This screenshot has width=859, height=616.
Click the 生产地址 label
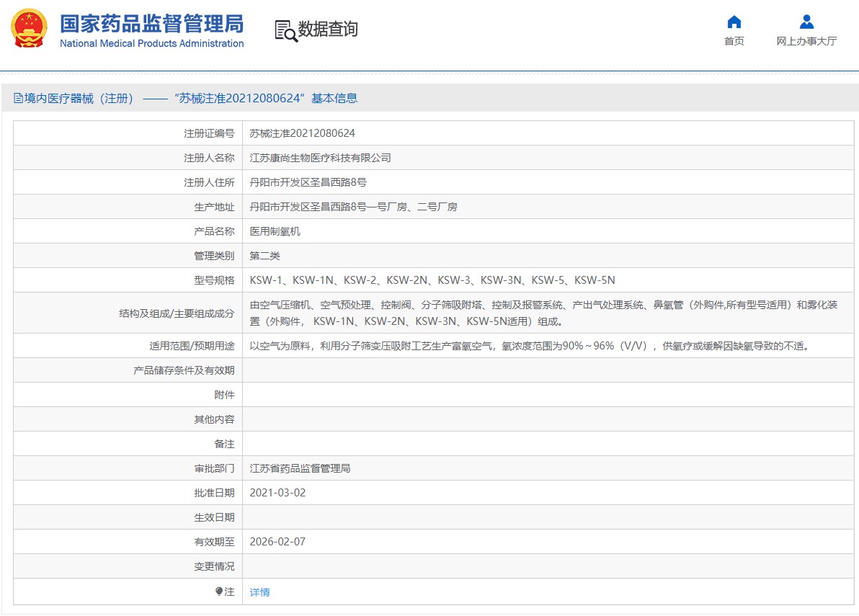(214, 207)
